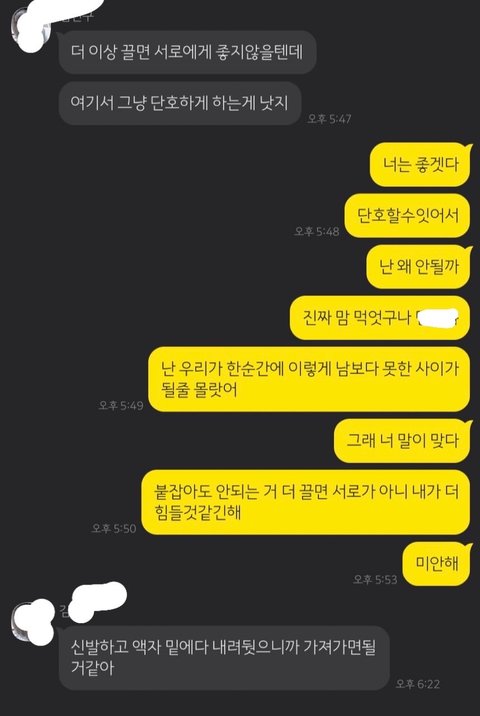
Task: Select the message starting with '난 우리가 한순간에'
Action: 309,379
